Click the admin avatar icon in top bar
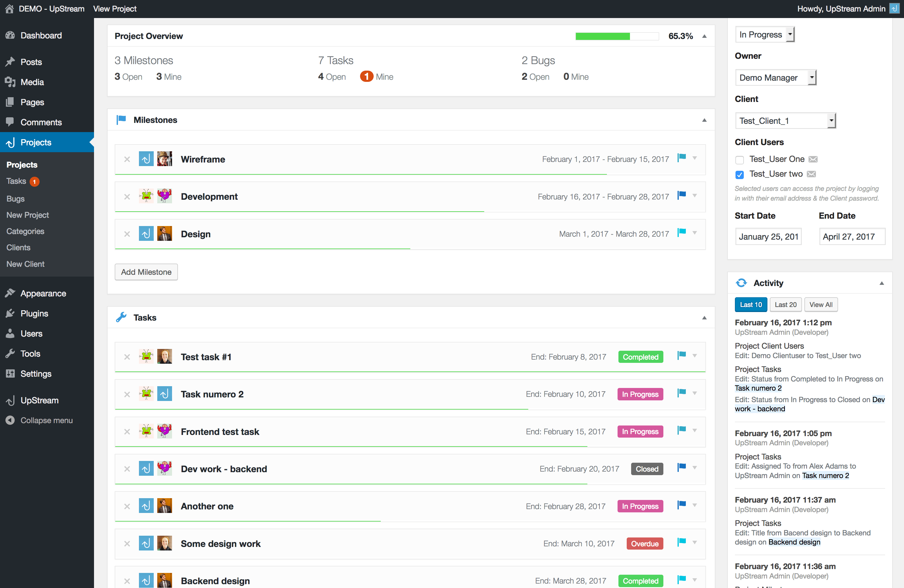This screenshot has height=588, width=904. point(895,8)
